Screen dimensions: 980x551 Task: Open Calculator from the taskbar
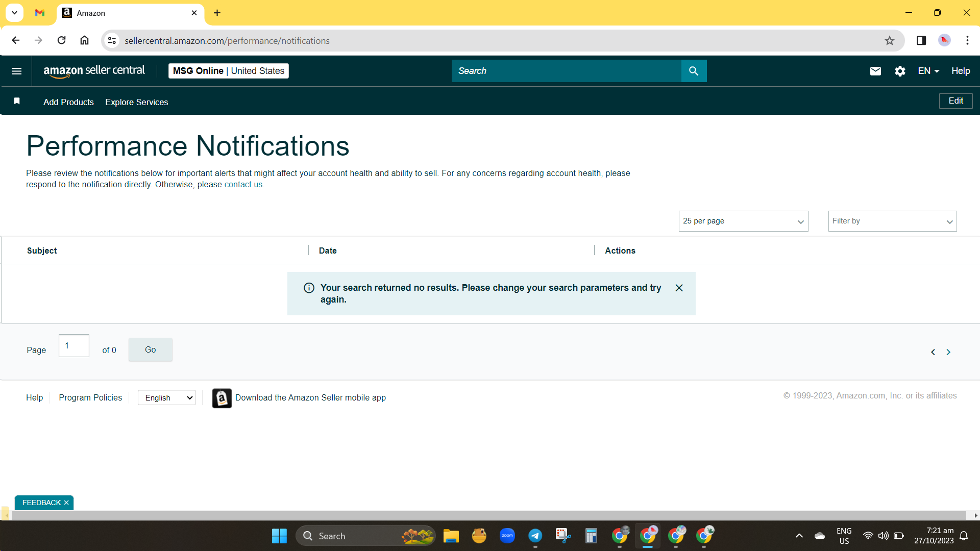tap(591, 536)
